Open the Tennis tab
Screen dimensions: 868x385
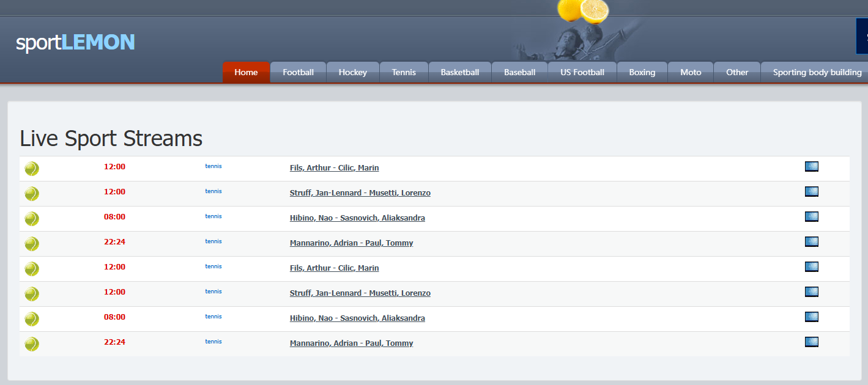click(404, 72)
